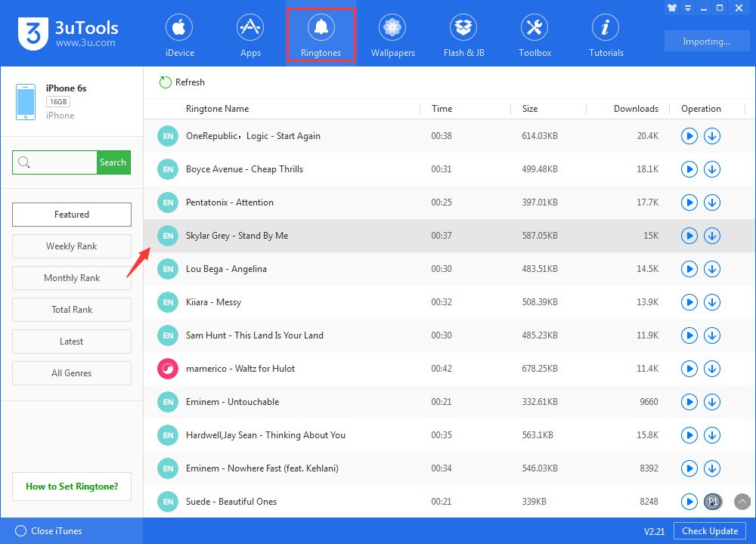Select the Monthly Rank category
Viewport: 756px width, 544px height.
(x=72, y=278)
